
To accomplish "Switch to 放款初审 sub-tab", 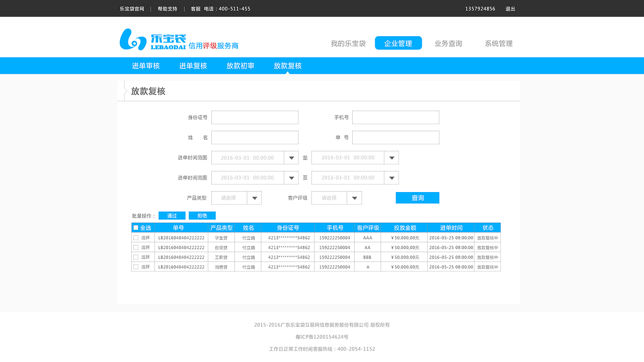I will (x=240, y=66).
